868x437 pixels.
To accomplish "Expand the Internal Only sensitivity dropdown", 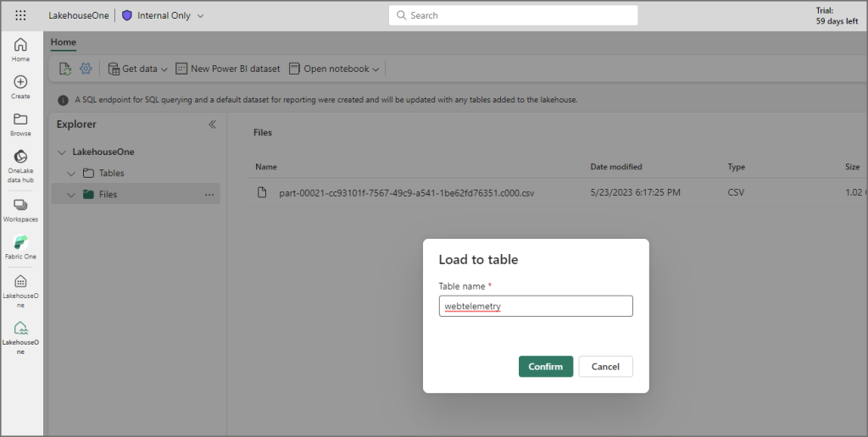I will coord(200,16).
